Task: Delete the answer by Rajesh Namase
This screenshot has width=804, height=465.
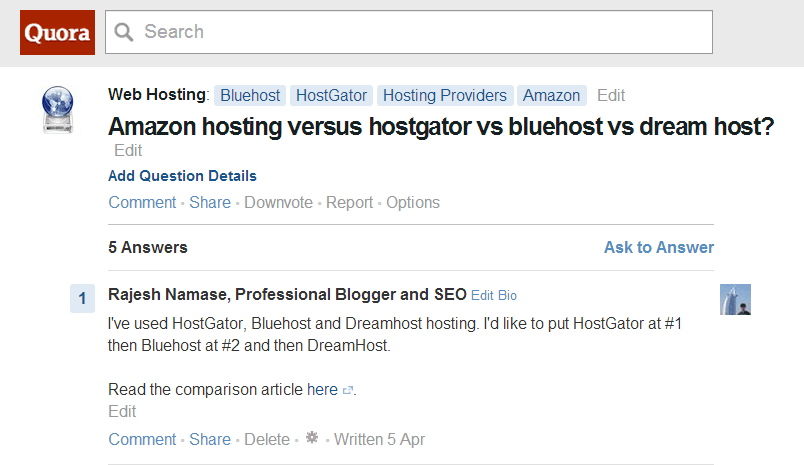Action: click(x=267, y=439)
